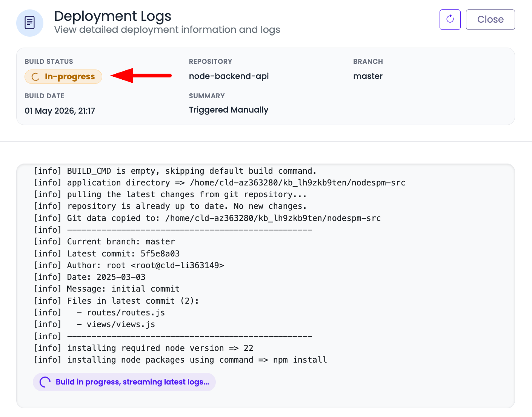The height and width of the screenshot is (417, 532).
Task: Click log line 'Author: root <root@cld-li363149>'
Action: [129, 266]
